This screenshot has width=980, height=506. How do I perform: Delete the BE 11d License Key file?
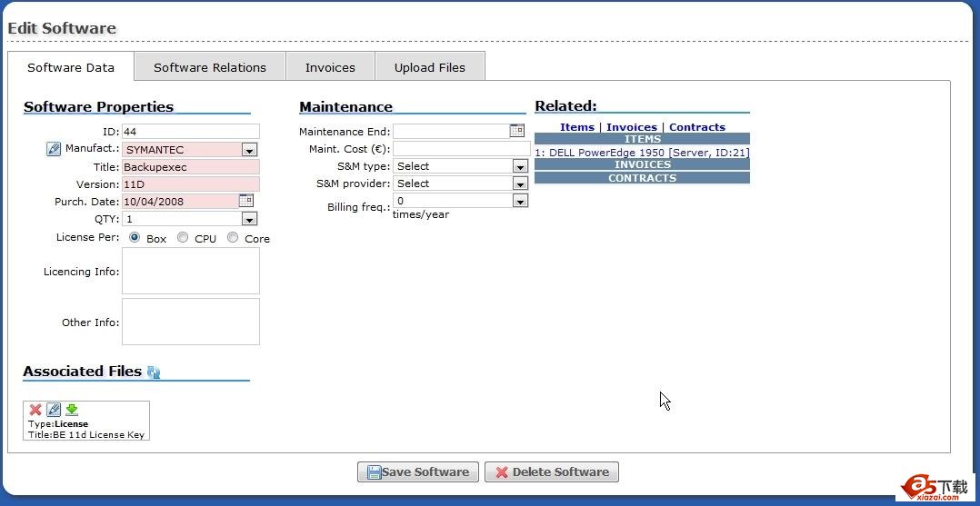[x=35, y=410]
